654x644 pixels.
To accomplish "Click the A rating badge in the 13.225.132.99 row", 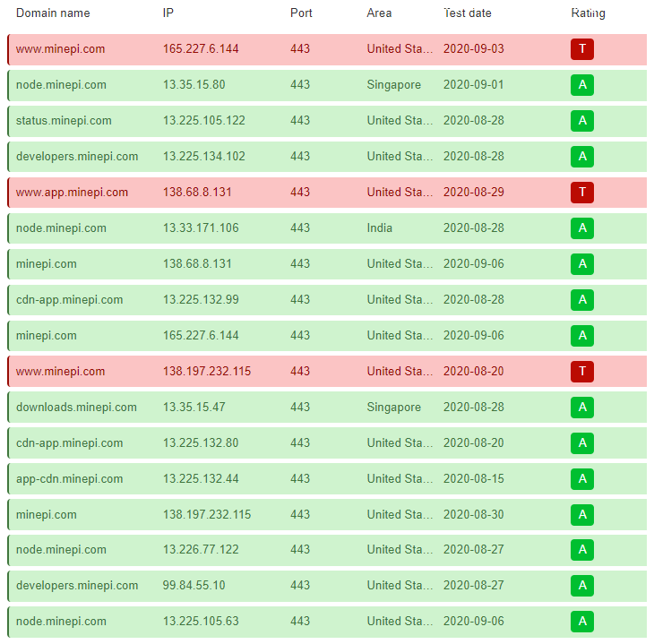I will 581,300.
